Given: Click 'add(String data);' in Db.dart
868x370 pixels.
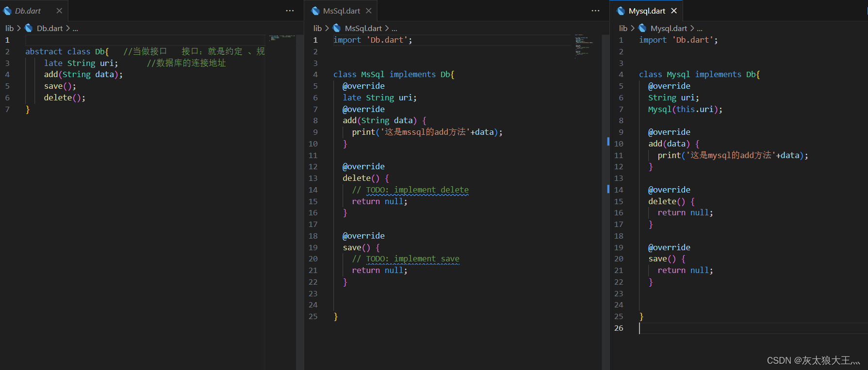Looking at the screenshot, I should [x=83, y=75].
